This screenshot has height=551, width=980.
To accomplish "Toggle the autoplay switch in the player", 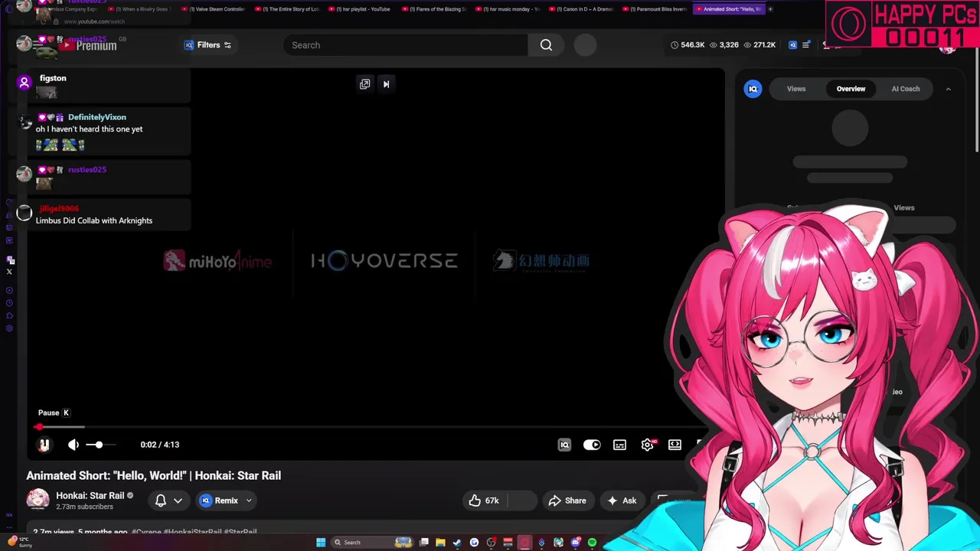I will click(x=592, y=445).
